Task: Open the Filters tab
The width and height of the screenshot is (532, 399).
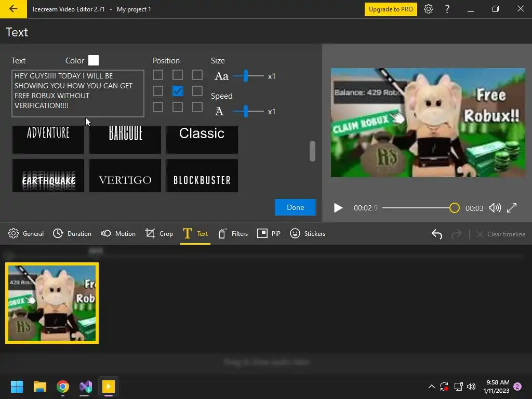Action: point(233,233)
